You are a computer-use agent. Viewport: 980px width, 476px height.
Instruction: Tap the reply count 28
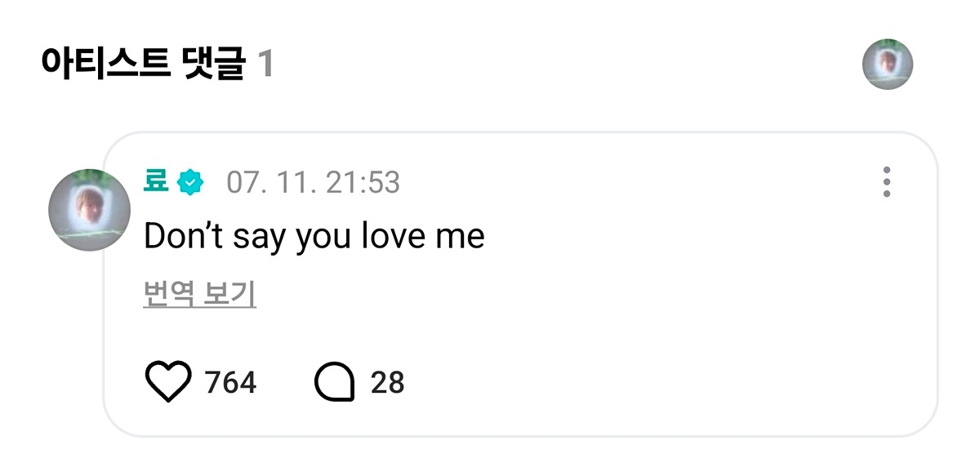[x=388, y=382]
